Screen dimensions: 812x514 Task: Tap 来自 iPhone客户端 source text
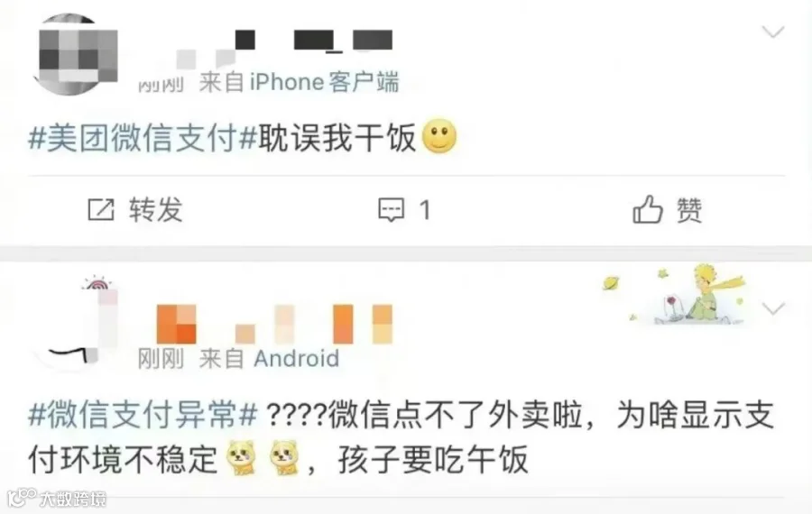click(x=299, y=82)
